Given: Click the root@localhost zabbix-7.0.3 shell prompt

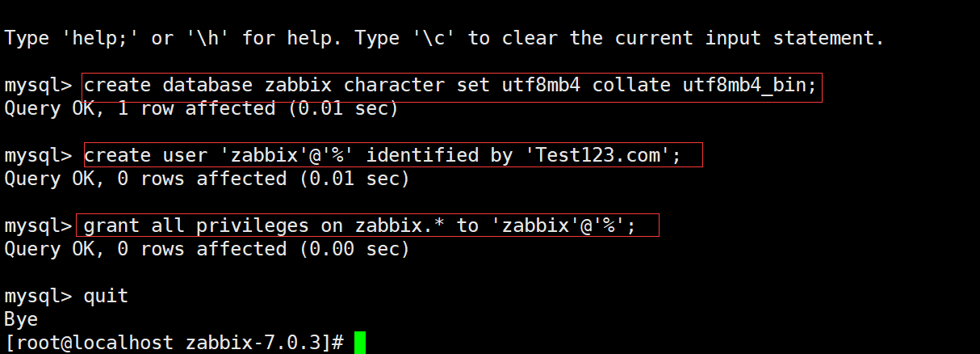Looking at the screenshot, I should tap(174, 342).
